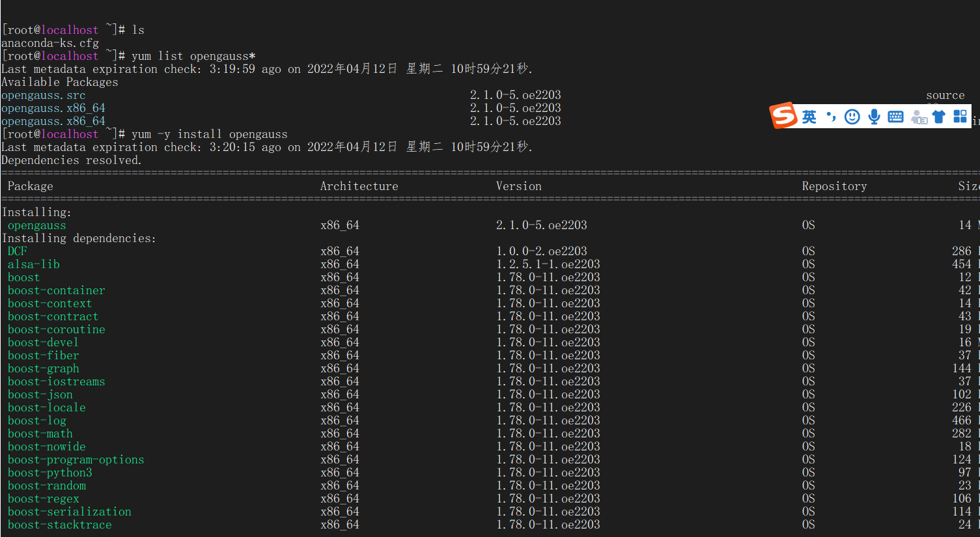Change input method skin via shirt icon
The height and width of the screenshot is (537, 980).
(938, 116)
